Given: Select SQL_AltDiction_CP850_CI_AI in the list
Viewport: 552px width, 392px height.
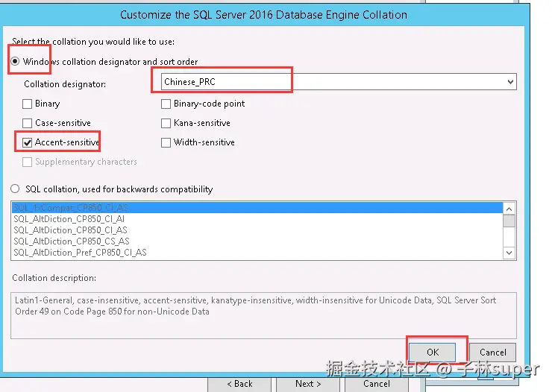Looking at the screenshot, I should coord(257,219).
